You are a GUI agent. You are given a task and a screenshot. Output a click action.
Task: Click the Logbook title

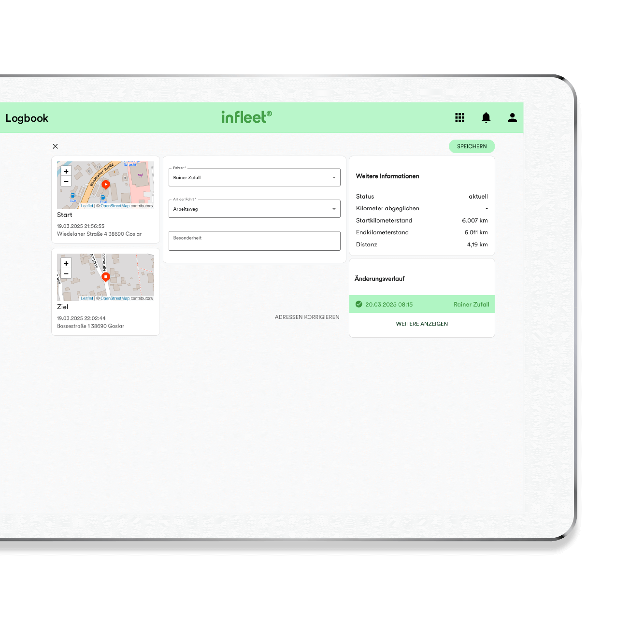coord(27,118)
